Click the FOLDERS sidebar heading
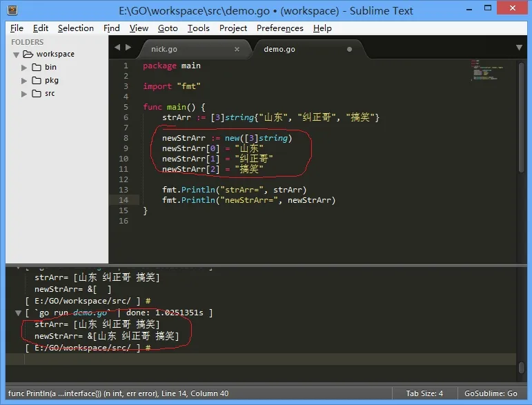Image resolution: width=532 pixels, height=405 pixels. [x=28, y=42]
